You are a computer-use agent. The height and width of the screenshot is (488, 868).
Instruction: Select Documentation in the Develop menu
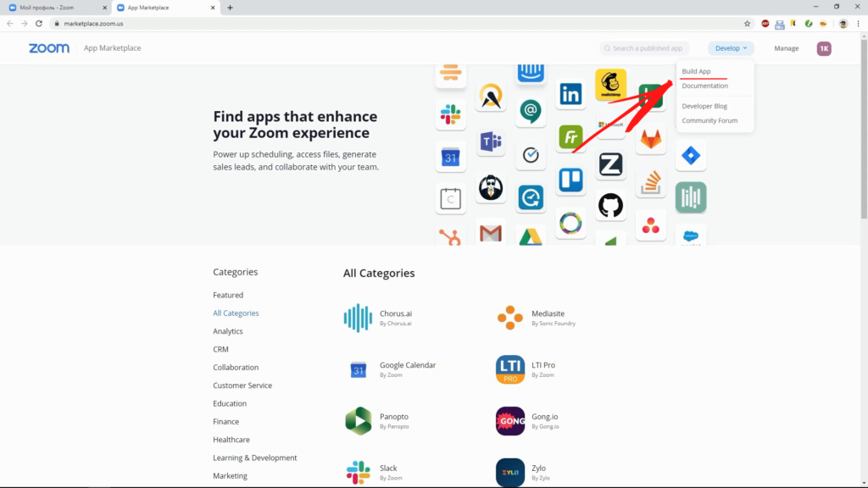coord(704,86)
